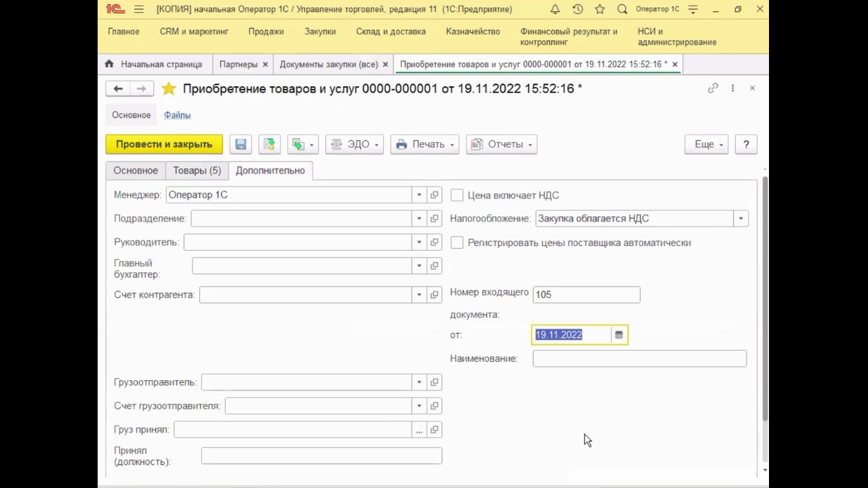Open calendar picker next to date 19.11.2022
Viewport: 868px width, 488px height.
(x=618, y=335)
